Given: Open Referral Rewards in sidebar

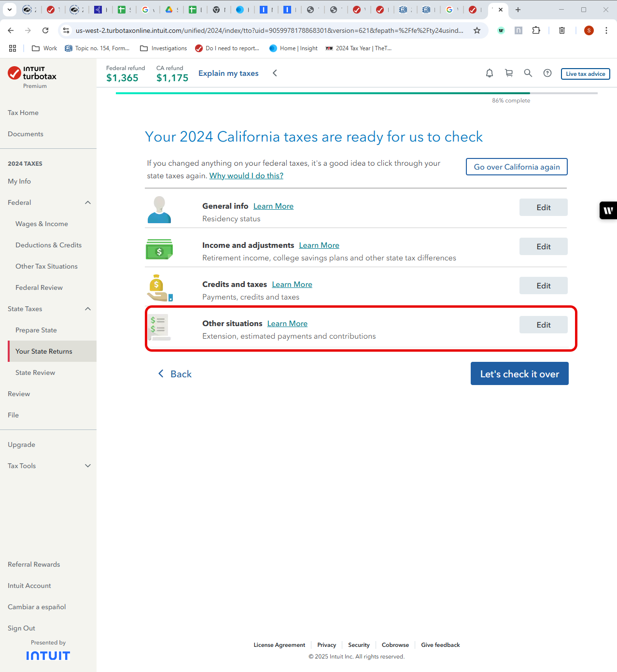Looking at the screenshot, I should point(34,564).
